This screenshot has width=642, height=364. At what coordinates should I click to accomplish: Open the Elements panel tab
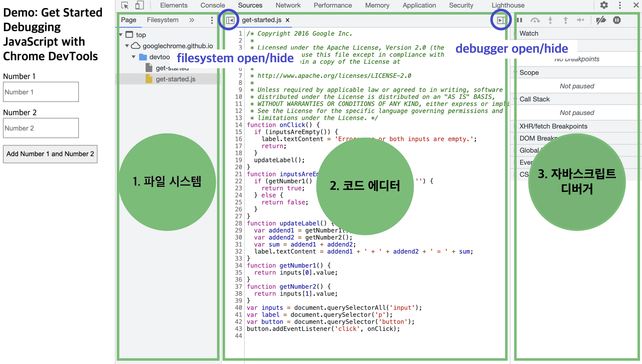[174, 5]
